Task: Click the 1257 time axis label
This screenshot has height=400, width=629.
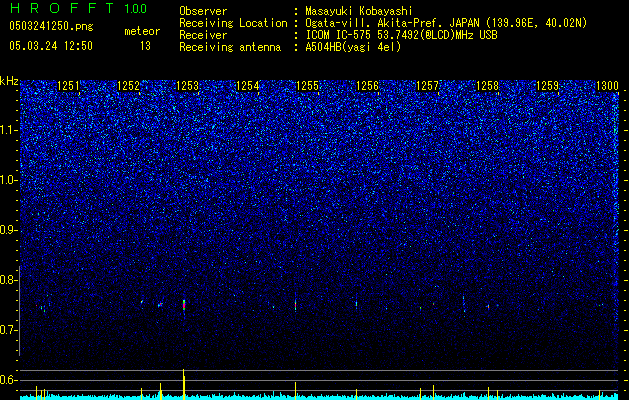Action: 427,85
